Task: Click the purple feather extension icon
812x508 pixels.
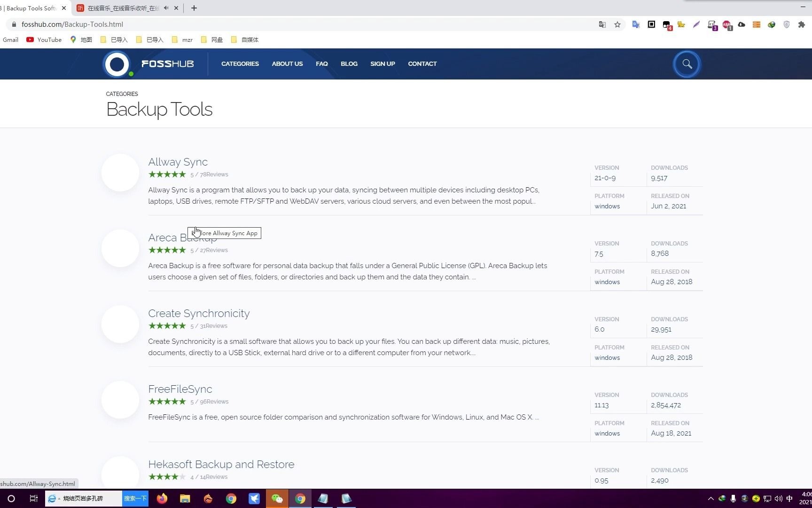Action: tap(696, 24)
